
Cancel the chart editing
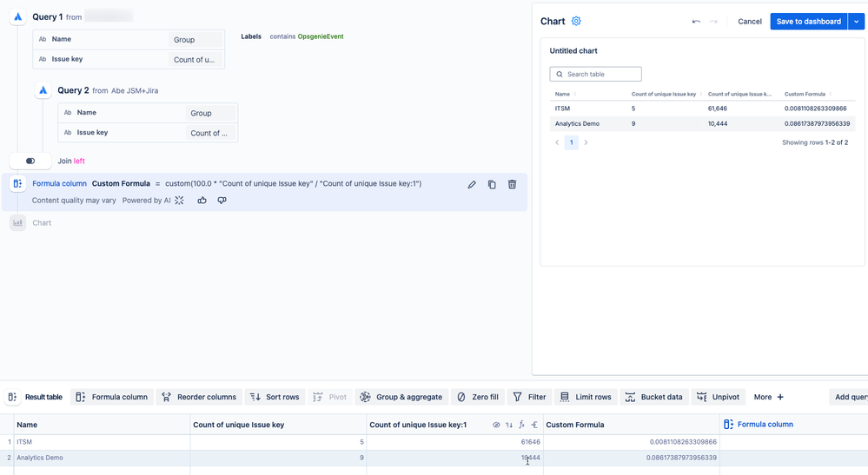750,22
